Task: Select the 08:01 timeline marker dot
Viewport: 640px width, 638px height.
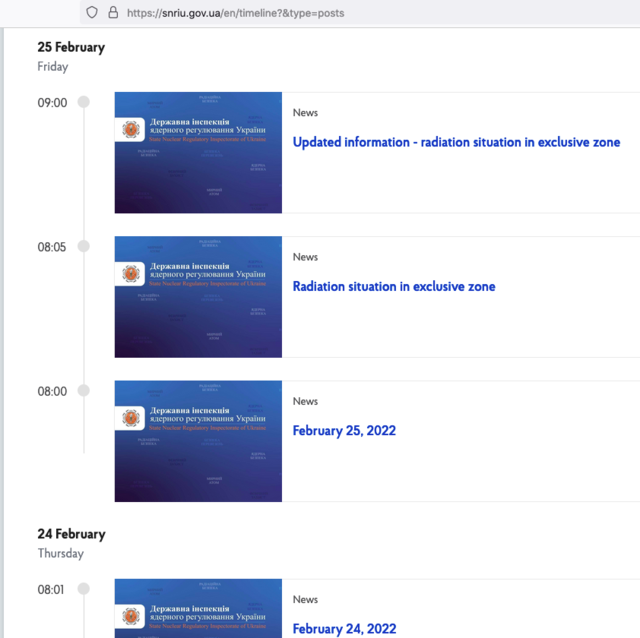Action: (84, 589)
